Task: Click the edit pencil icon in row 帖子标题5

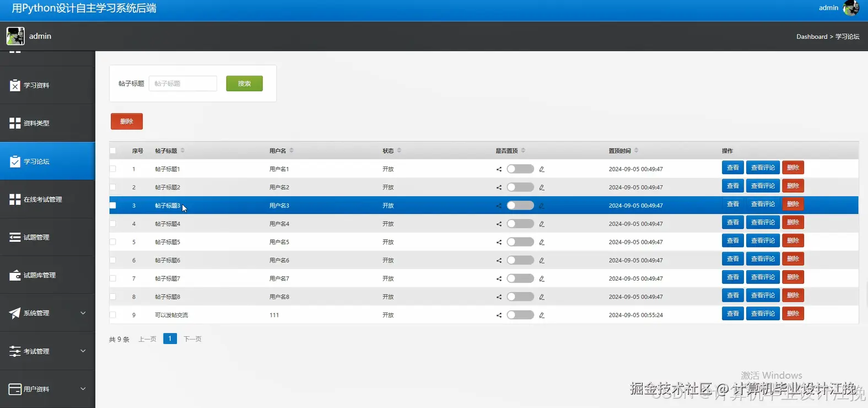Action: click(x=542, y=242)
